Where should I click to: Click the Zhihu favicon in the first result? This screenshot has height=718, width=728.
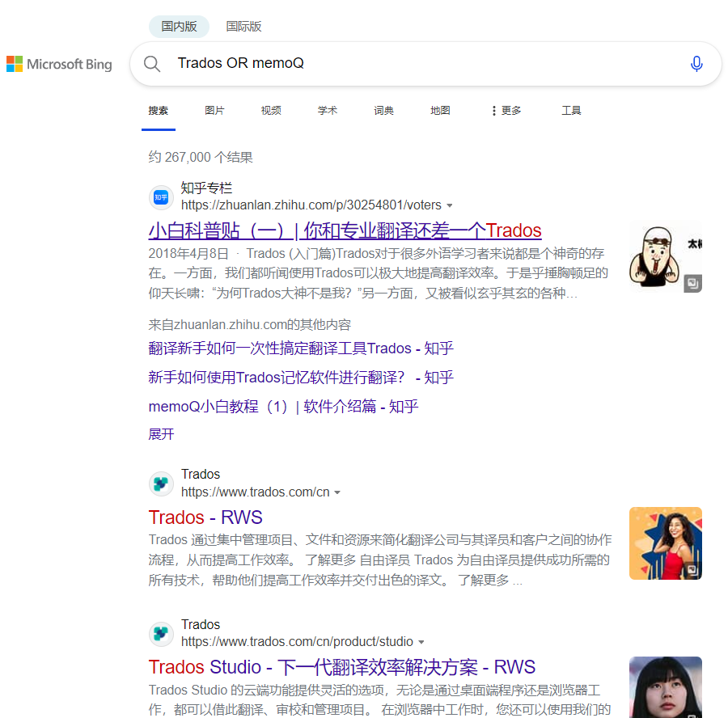click(161, 197)
